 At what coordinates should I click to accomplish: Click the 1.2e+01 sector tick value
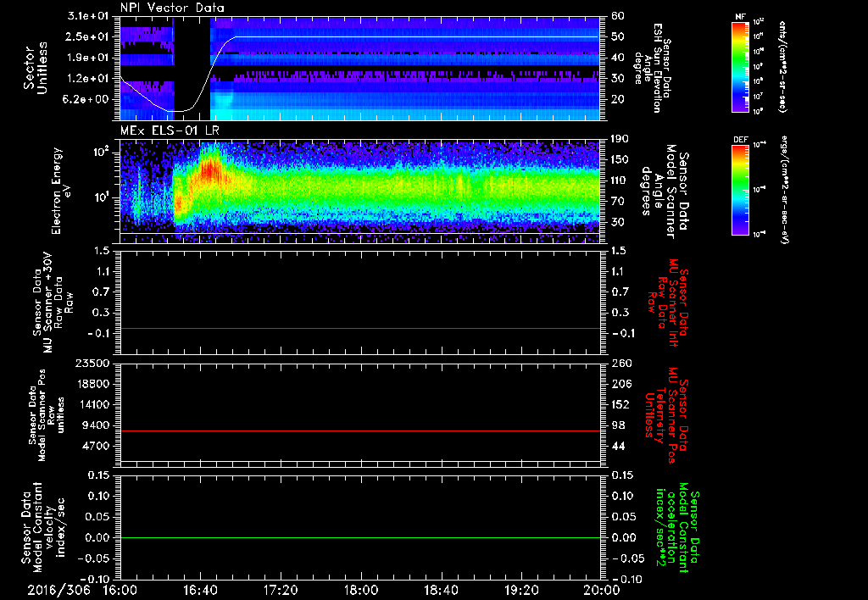point(89,79)
